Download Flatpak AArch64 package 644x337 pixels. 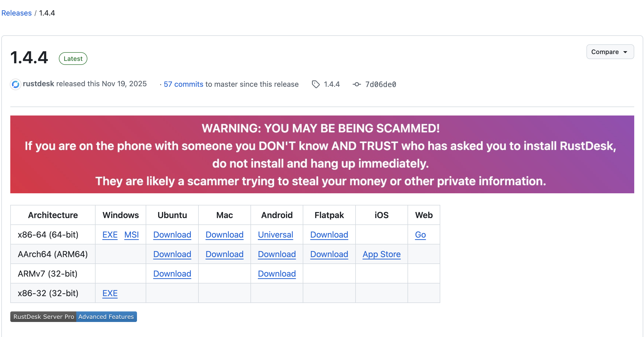point(329,254)
